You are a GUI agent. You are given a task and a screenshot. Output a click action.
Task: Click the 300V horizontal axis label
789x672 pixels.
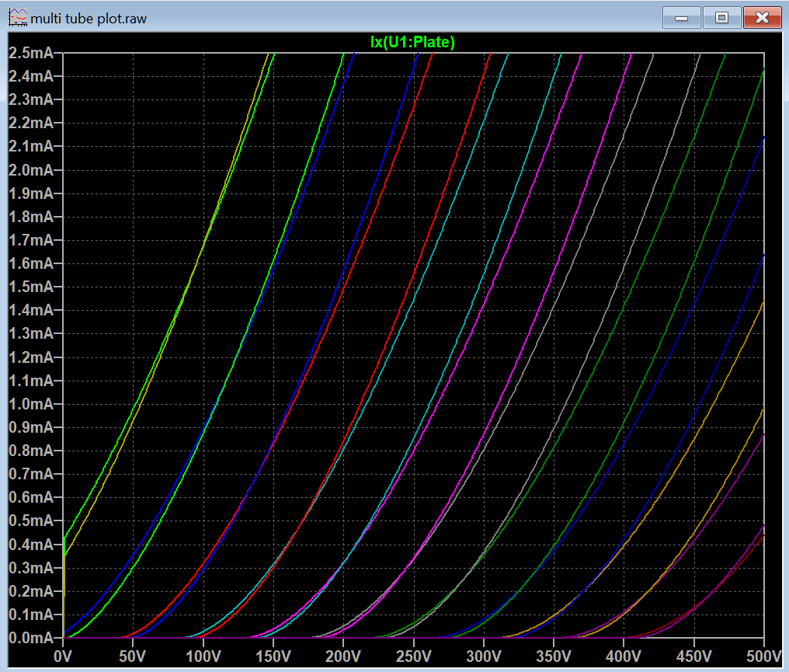coord(484,656)
